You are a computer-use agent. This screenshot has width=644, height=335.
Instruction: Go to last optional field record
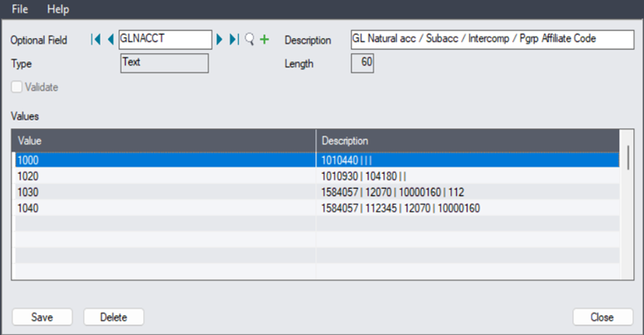234,40
